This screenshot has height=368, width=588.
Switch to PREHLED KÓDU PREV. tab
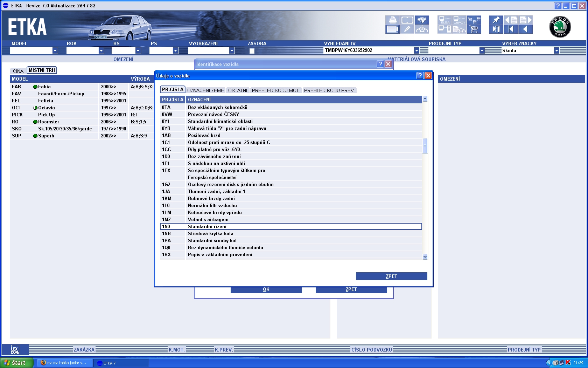pos(329,90)
